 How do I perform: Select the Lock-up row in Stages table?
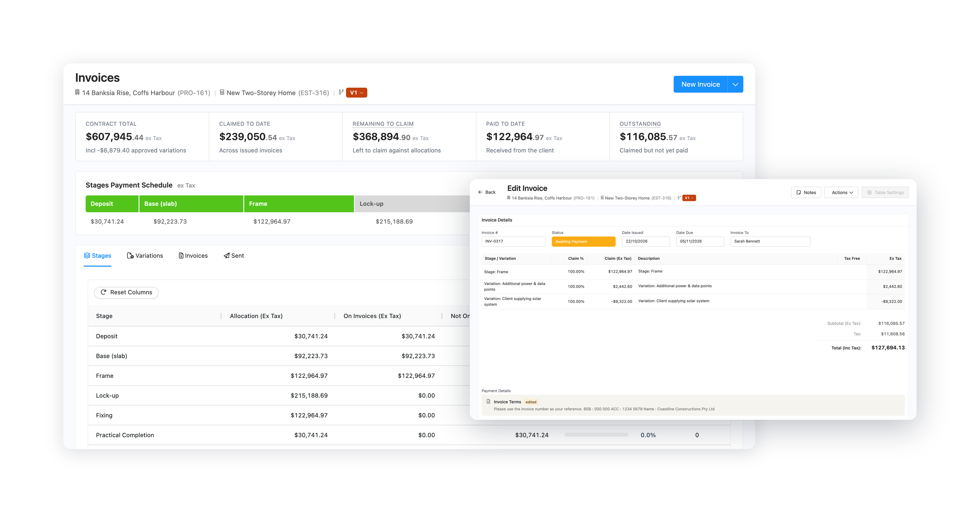(279, 395)
